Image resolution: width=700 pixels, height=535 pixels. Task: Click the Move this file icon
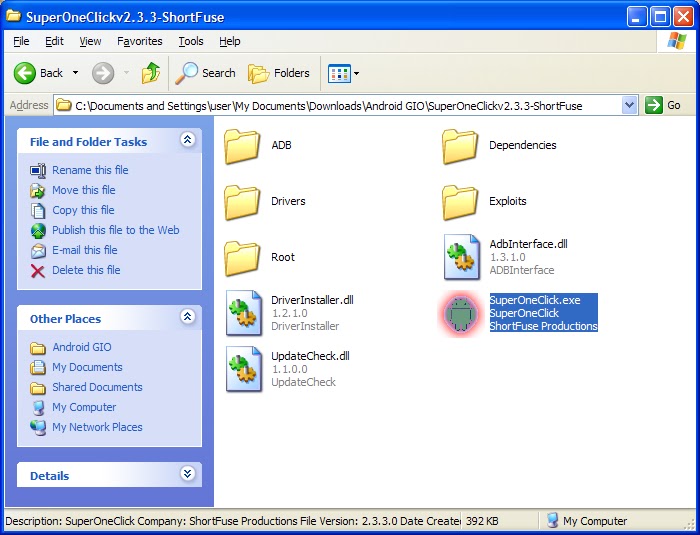38,191
